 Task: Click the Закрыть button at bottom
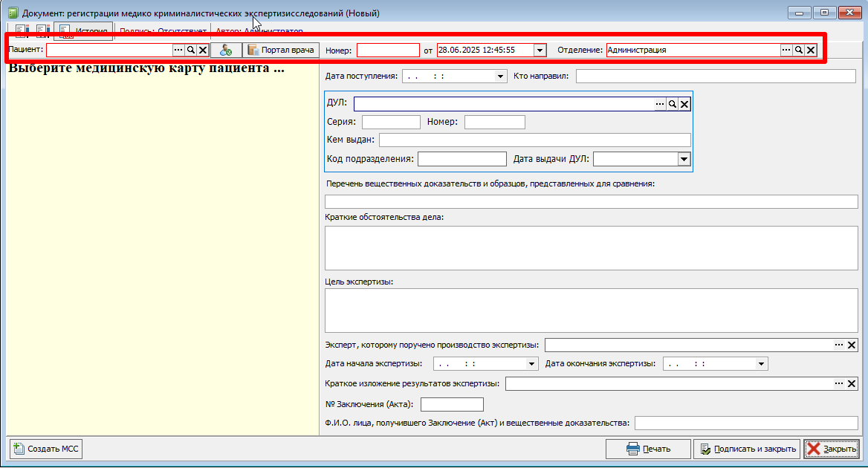pyautogui.click(x=832, y=449)
